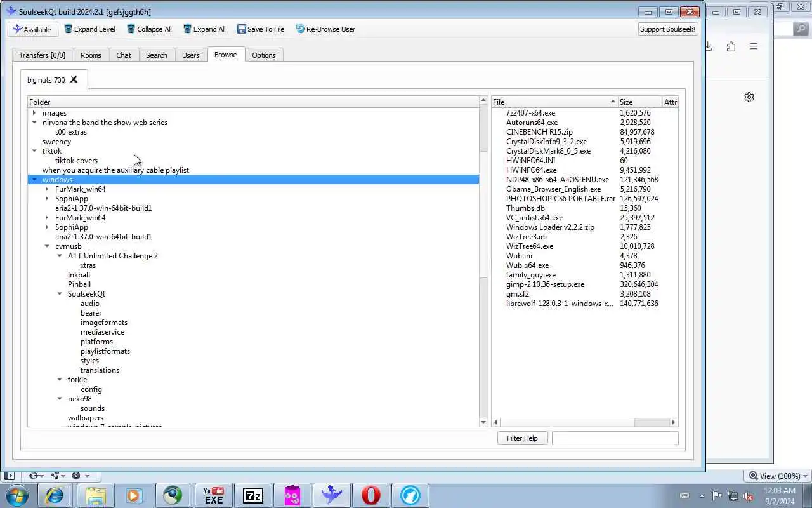The image size is (812, 508).
Task: Launch Internet Explorer from the taskbar
Action: pyautogui.click(x=55, y=495)
